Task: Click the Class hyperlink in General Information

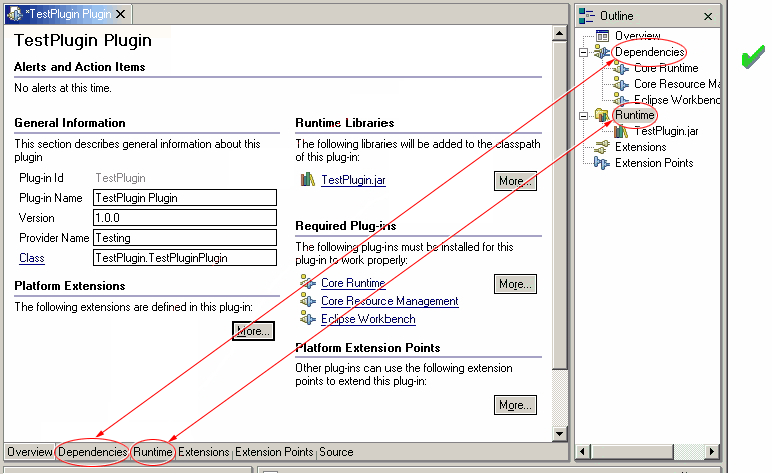Action: tap(32, 258)
